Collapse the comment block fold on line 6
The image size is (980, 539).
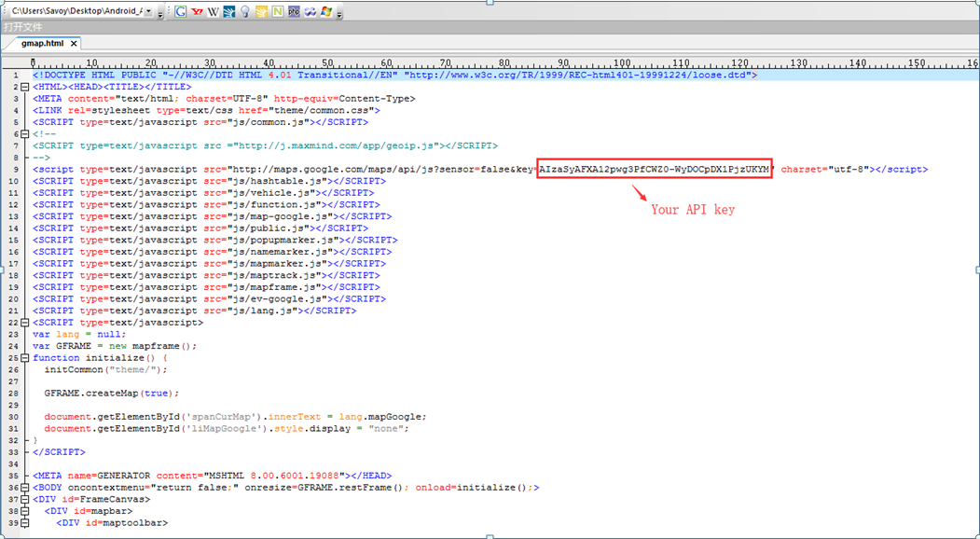(24, 133)
